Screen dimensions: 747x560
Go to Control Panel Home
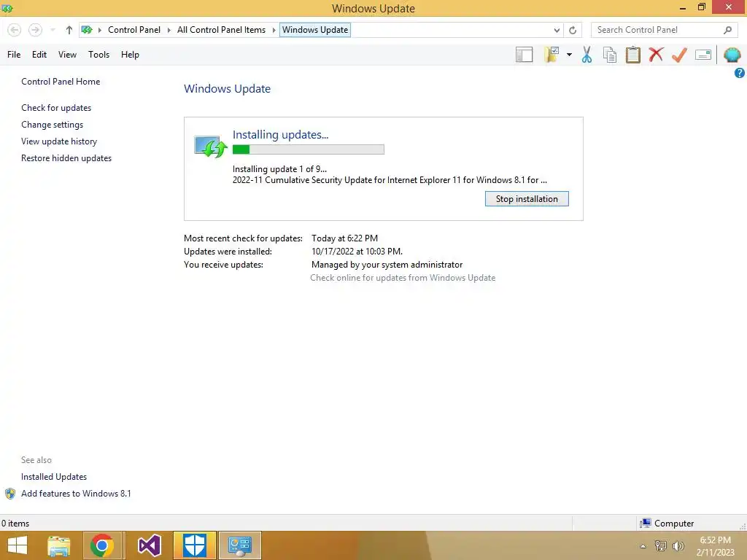(x=61, y=82)
